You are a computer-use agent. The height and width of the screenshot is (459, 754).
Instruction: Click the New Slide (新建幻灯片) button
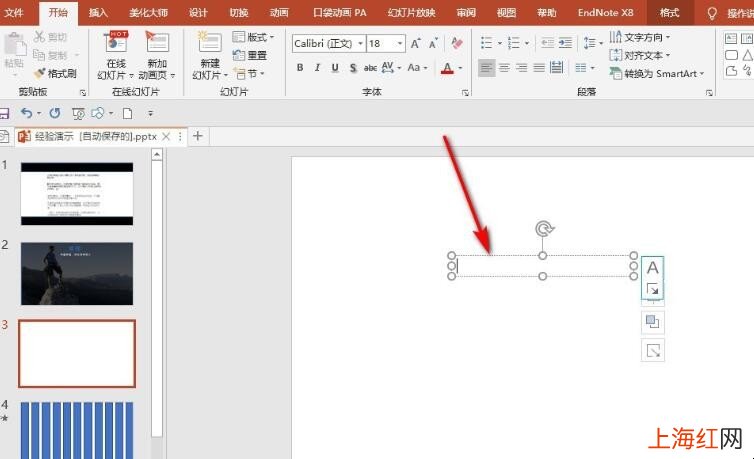tap(210, 55)
